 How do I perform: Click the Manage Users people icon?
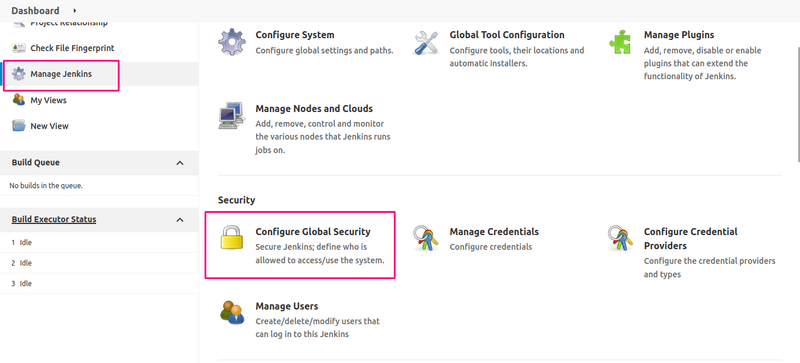232,312
